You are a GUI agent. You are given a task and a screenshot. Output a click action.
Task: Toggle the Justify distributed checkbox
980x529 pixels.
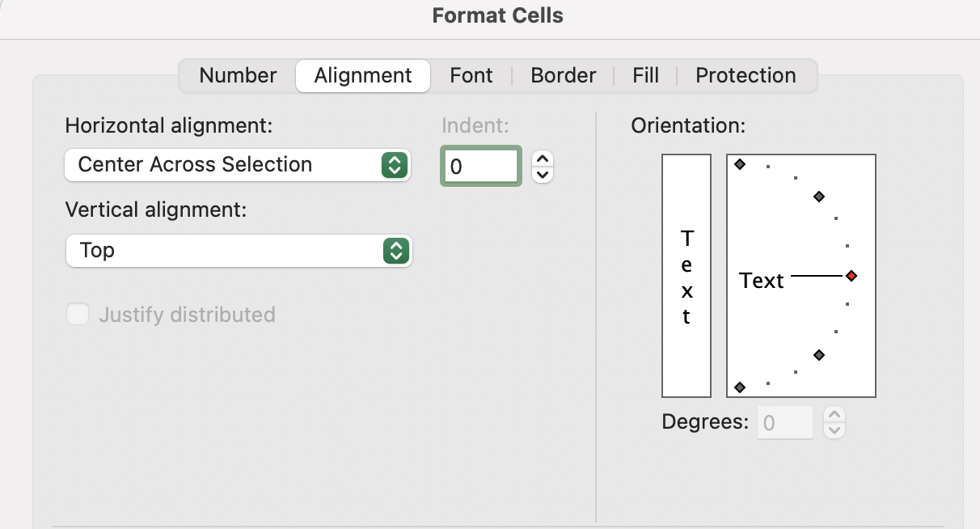point(78,315)
